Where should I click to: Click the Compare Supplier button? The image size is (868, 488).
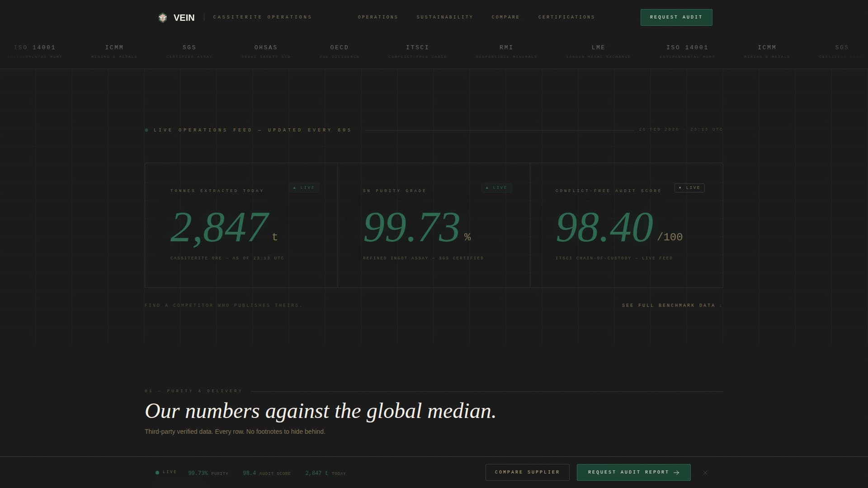click(x=527, y=472)
